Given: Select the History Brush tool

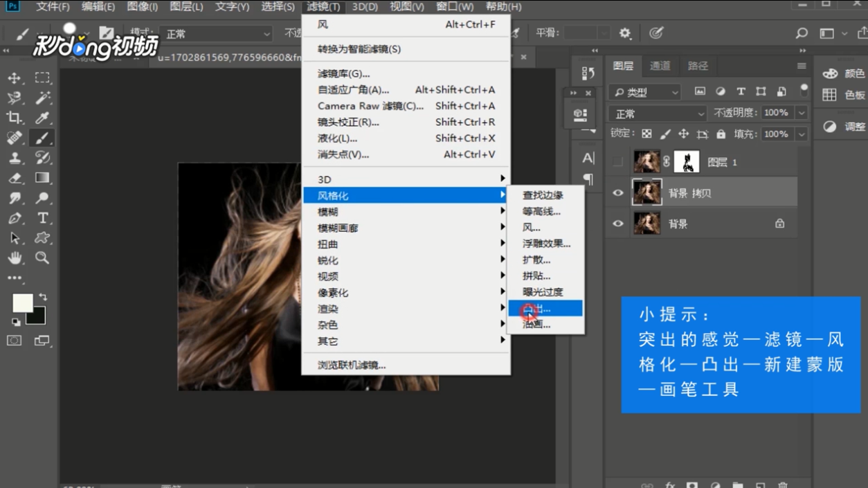Looking at the screenshot, I should pyautogui.click(x=43, y=158).
